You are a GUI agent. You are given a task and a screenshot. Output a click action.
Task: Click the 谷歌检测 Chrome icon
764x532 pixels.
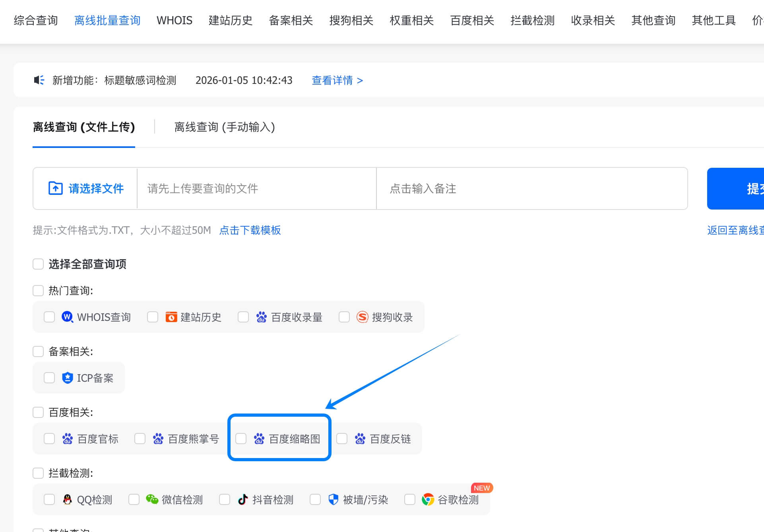(428, 499)
